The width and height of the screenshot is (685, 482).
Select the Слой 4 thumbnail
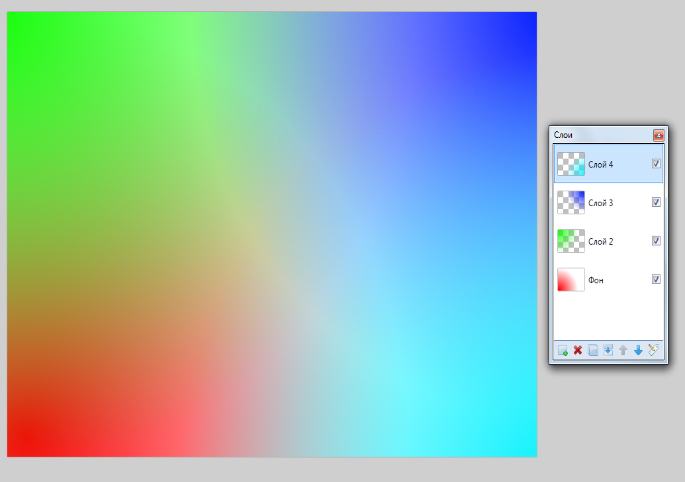click(571, 164)
